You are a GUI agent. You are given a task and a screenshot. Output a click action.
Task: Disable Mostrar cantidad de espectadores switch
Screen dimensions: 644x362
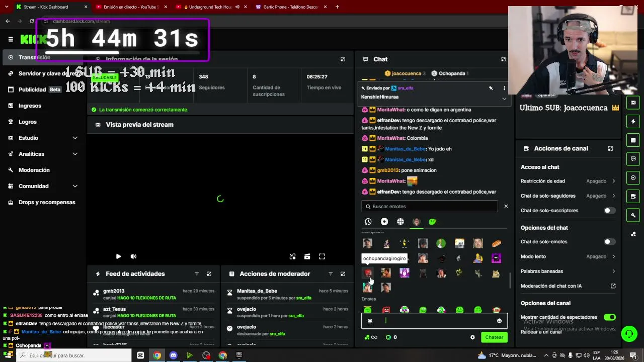pyautogui.click(x=609, y=317)
